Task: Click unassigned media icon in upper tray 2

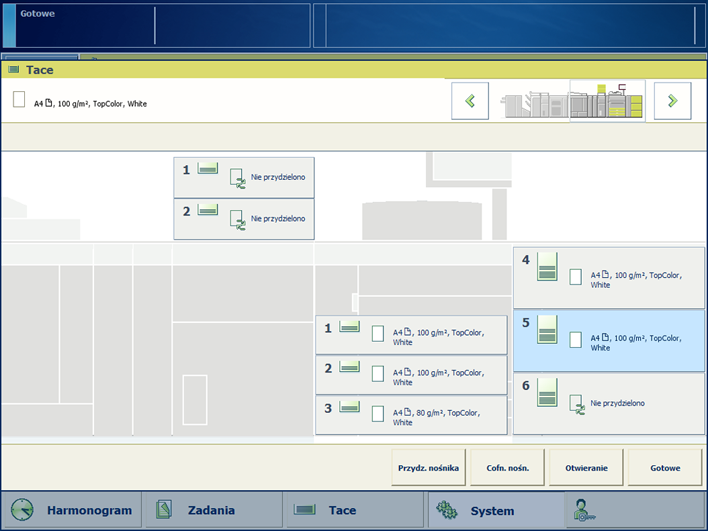Action: pos(238,220)
